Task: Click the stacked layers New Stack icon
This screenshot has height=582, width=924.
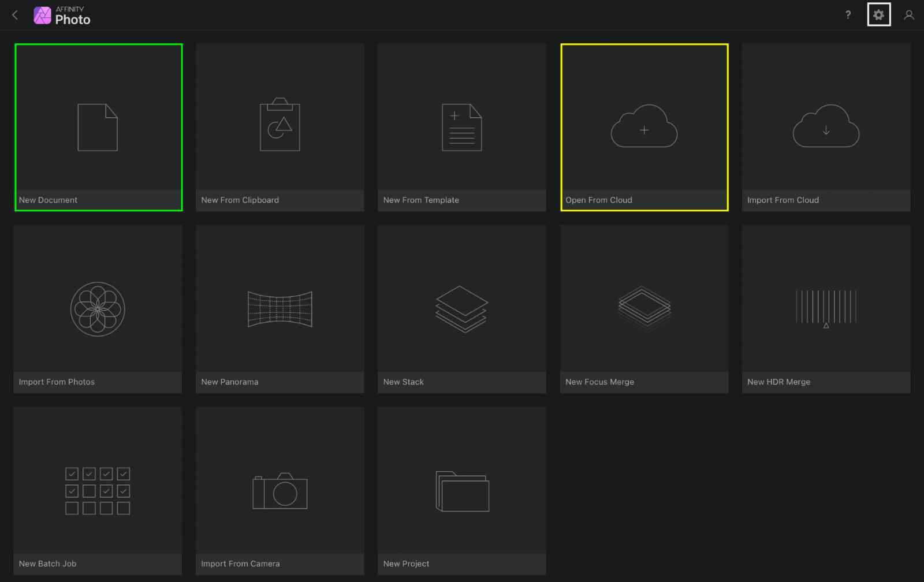Action: point(462,309)
